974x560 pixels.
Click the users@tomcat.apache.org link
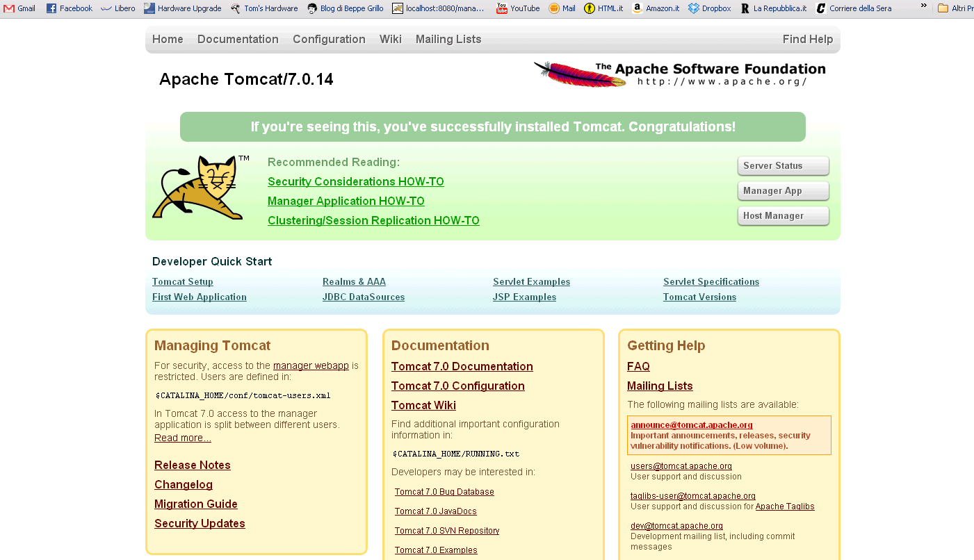(x=681, y=466)
